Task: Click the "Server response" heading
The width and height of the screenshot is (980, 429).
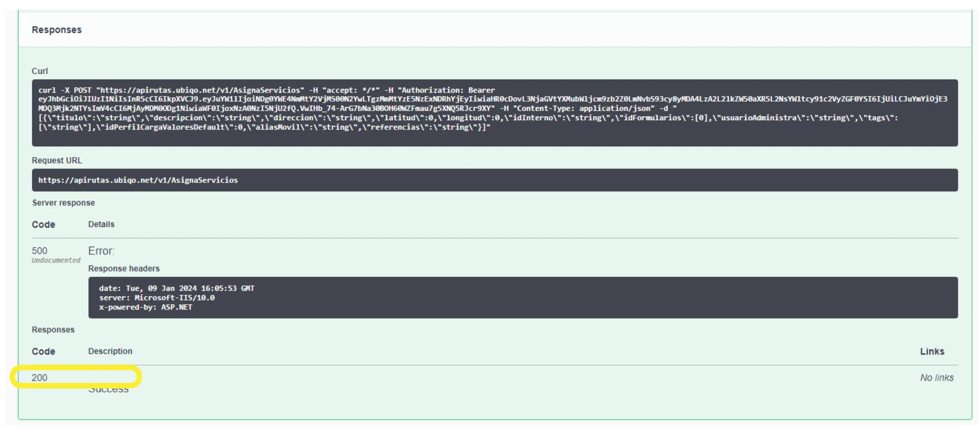Action: pos(64,203)
